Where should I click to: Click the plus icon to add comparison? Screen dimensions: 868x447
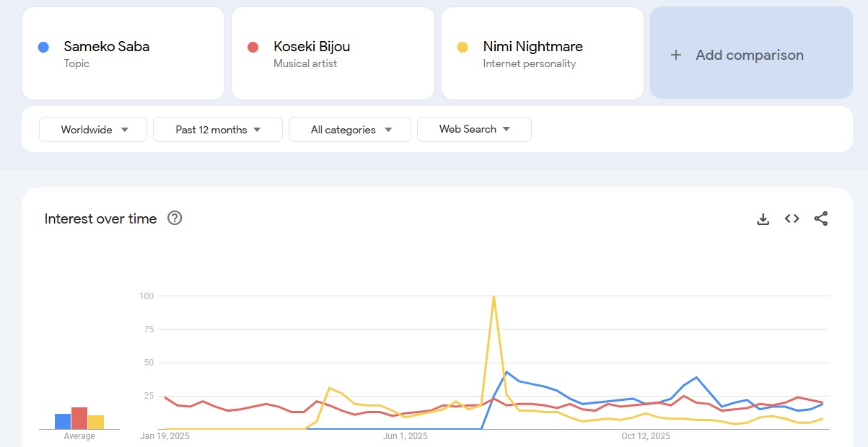point(676,55)
